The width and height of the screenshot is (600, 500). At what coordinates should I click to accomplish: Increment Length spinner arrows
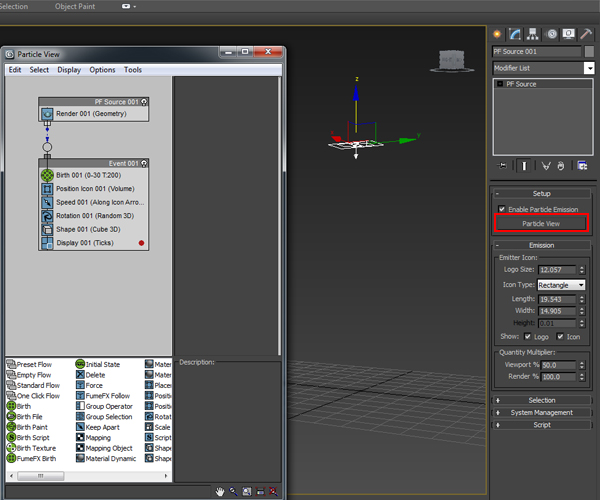point(582,299)
